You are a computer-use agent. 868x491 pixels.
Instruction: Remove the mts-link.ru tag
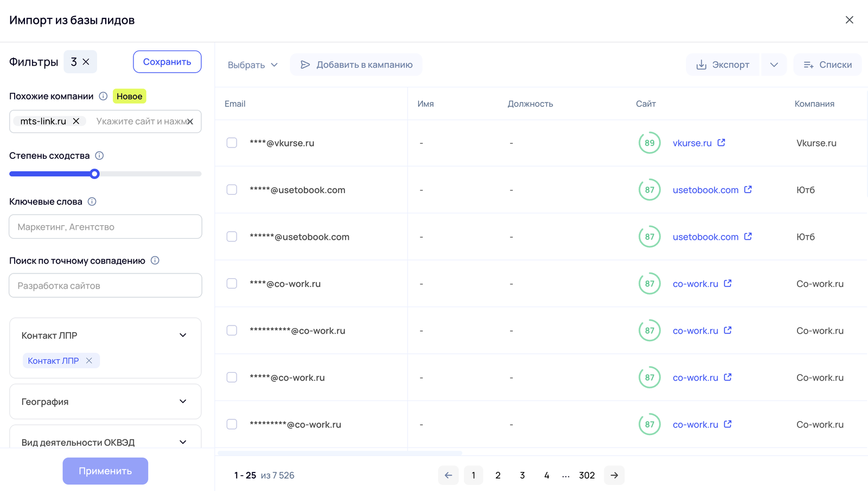point(76,121)
